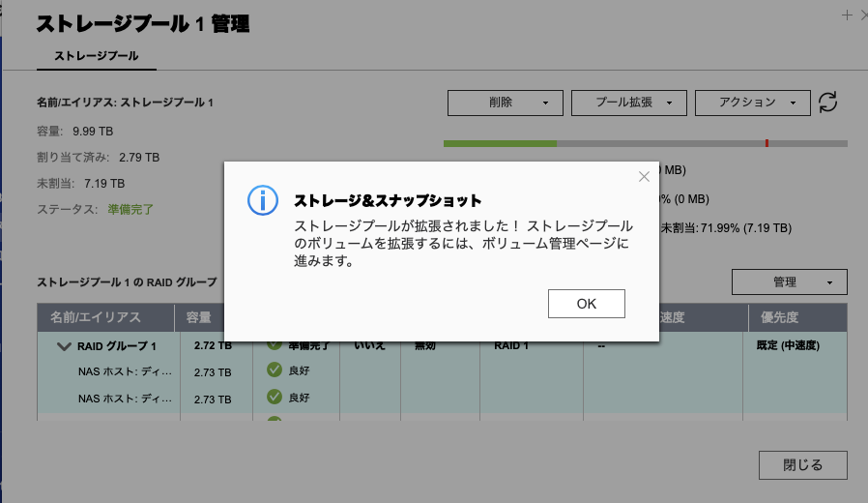868x503 pixels.
Task: Refresh storage pool info icon
Action: tap(828, 103)
